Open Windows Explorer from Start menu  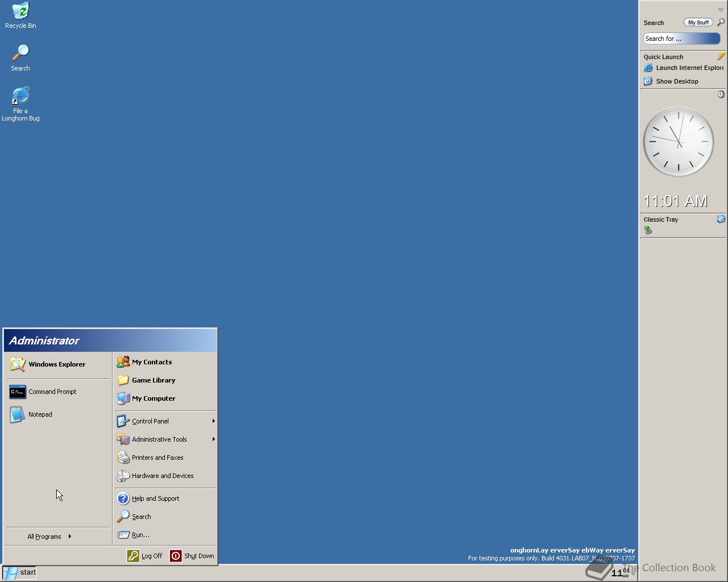[x=57, y=364]
